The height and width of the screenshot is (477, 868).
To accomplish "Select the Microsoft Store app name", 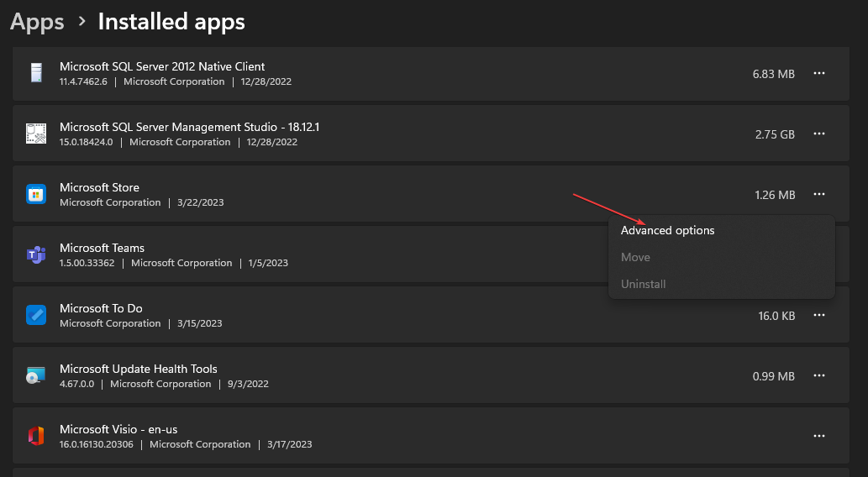I will (x=100, y=187).
